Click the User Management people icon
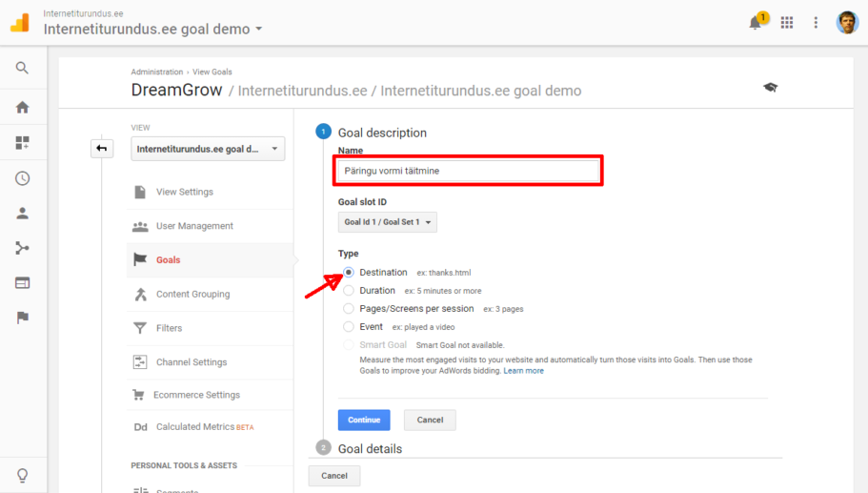 (140, 227)
